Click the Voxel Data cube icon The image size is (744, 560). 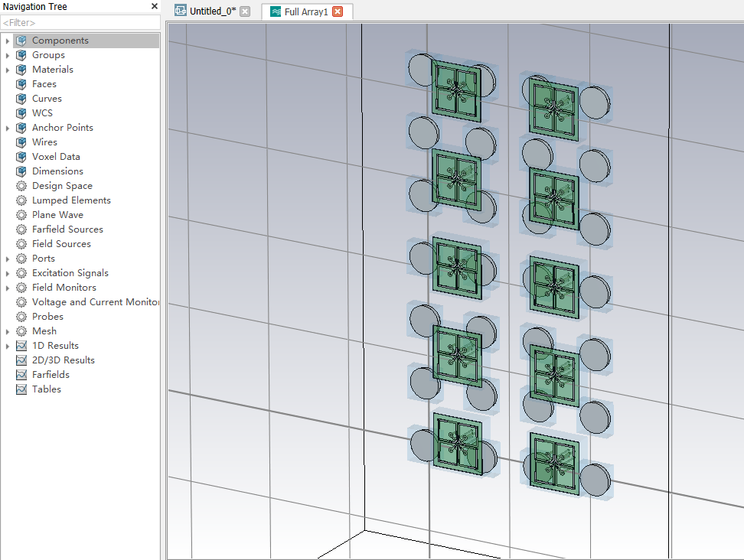(21, 157)
